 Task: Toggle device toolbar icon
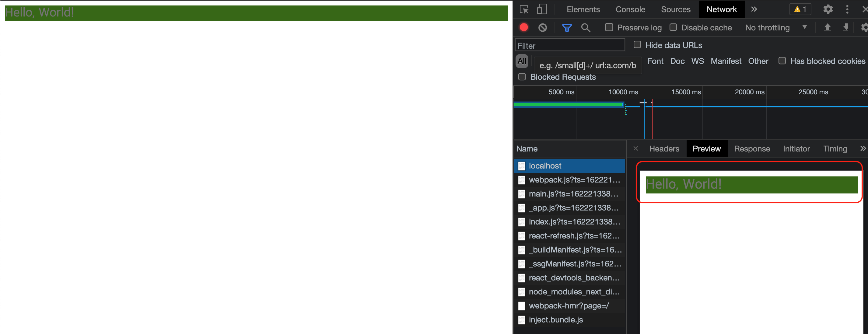coord(541,9)
